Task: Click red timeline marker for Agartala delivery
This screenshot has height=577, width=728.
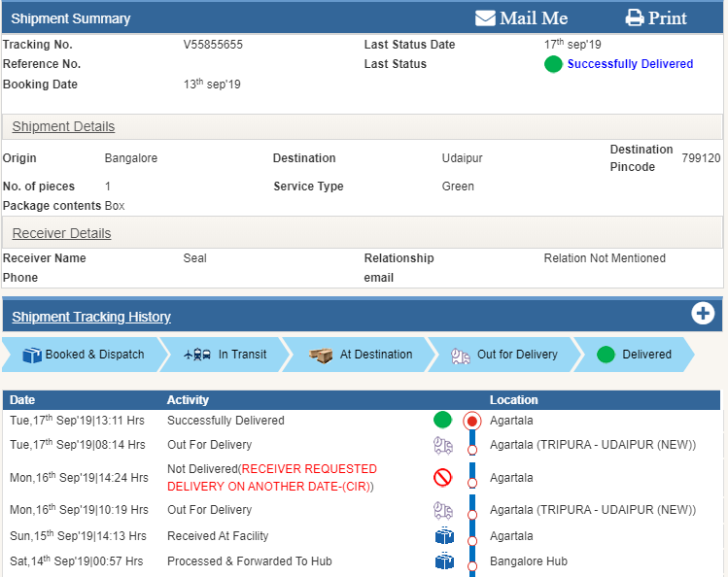Action: click(472, 422)
